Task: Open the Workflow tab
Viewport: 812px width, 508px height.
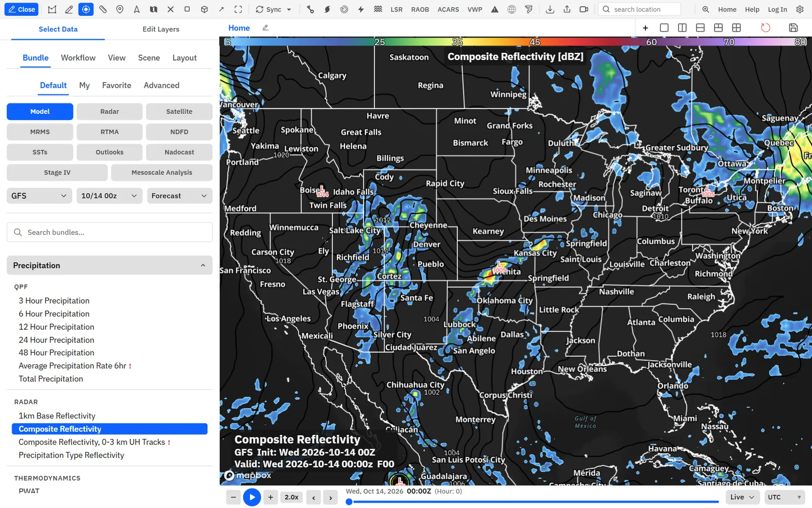Action: pyautogui.click(x=78, y=58)
